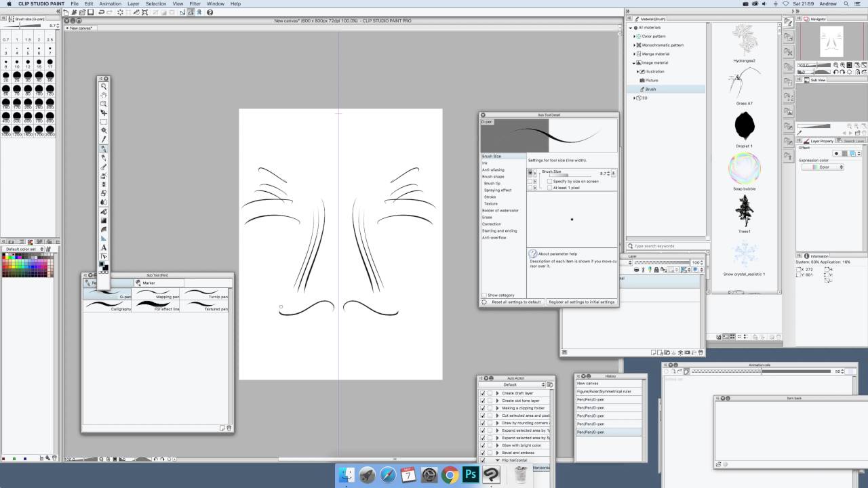This screenshot has height=488, width=868.
Task: Open the Expression color dropdown
Action: pos(823,167)
